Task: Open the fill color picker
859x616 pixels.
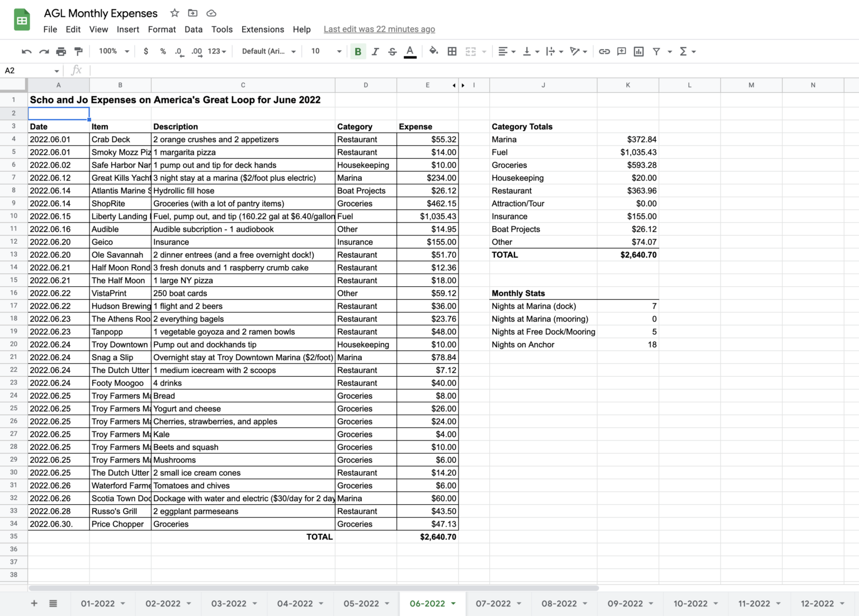Action: coord(433,51)
